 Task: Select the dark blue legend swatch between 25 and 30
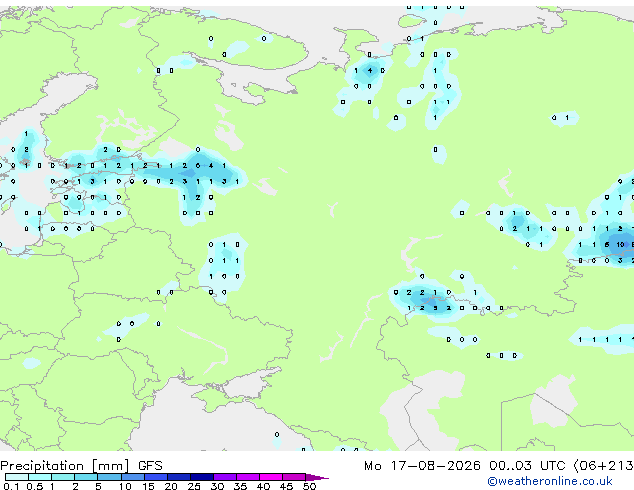click(202, 477)
